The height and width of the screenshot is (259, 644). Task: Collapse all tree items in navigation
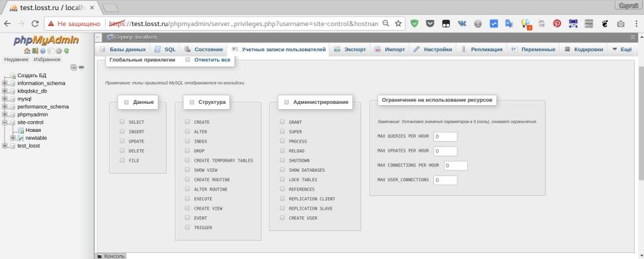click(74, 67)
